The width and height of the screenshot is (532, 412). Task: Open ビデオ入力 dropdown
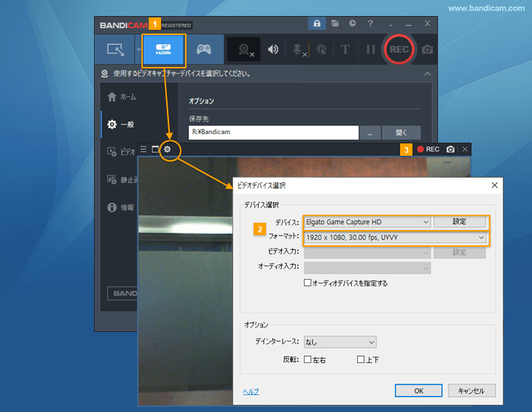(367, 253)
